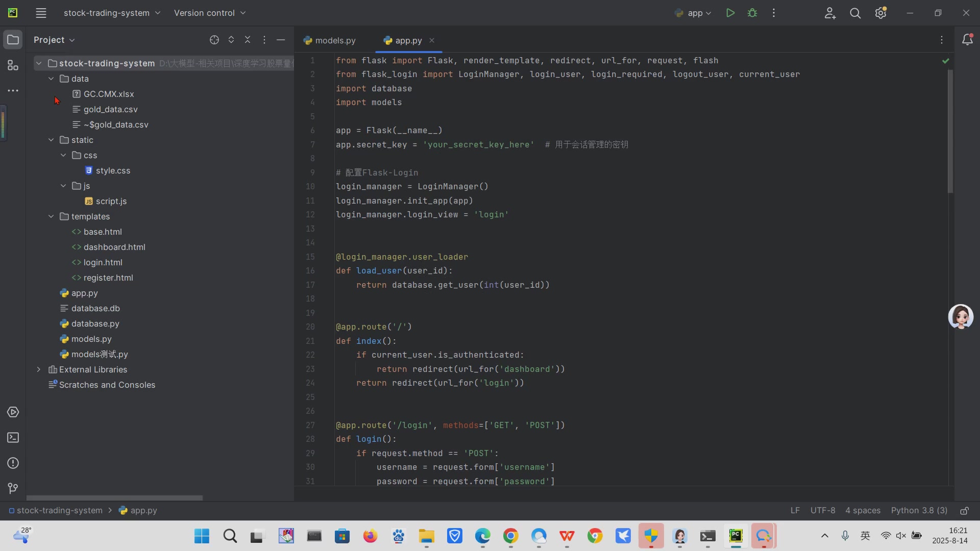Toggle read-only lock in status bar
Screen dimensions: 980x551
coord(964,511)
